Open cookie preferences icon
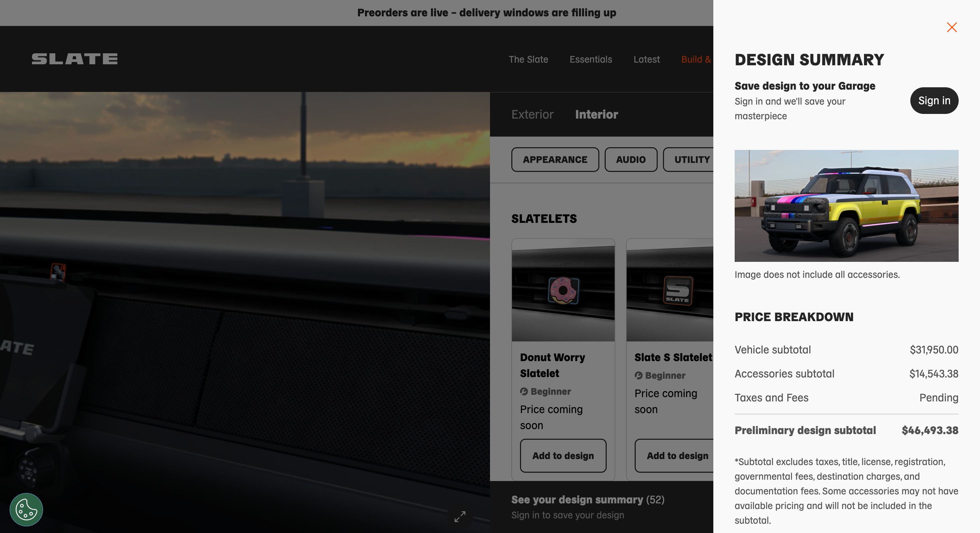The image size is (980, 533). coord(26,509)
